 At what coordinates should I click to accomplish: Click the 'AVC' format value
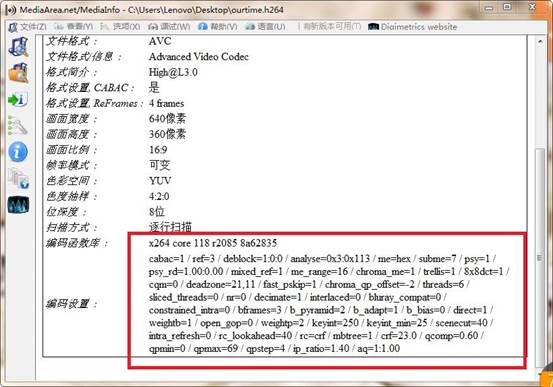[160, 41]
